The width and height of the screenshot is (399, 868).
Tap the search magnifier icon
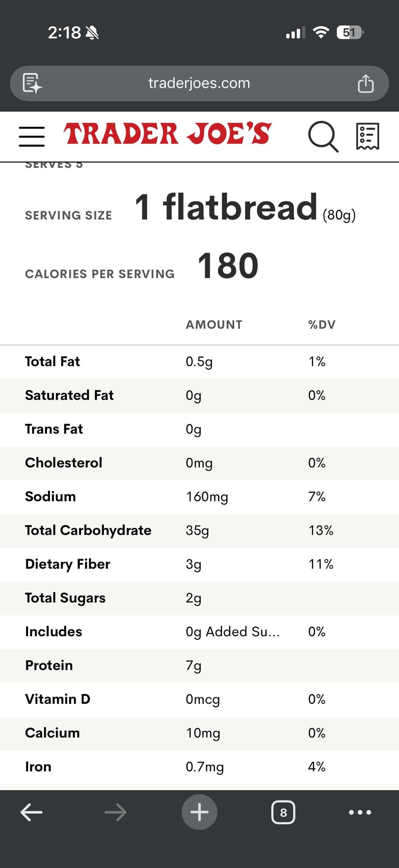[323, 136]
